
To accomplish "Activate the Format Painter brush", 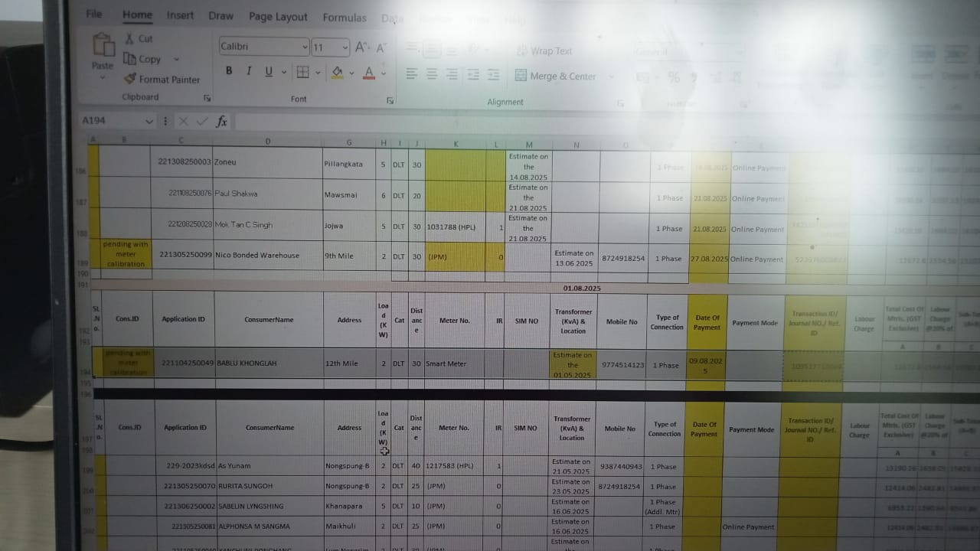I will tap(129, 79).
